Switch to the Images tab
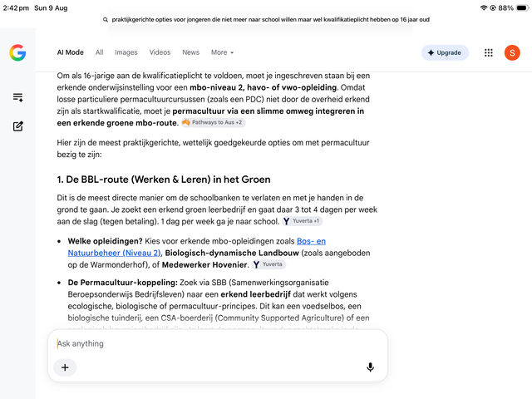Viewport: 532px width, 399px height. pos(126,52)
